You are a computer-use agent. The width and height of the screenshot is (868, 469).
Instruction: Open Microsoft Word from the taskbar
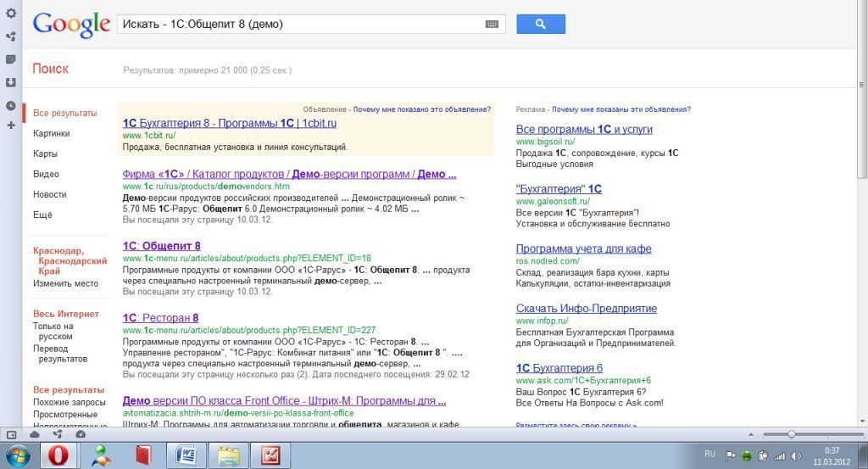pyautogui.click(x=186, y=455)
